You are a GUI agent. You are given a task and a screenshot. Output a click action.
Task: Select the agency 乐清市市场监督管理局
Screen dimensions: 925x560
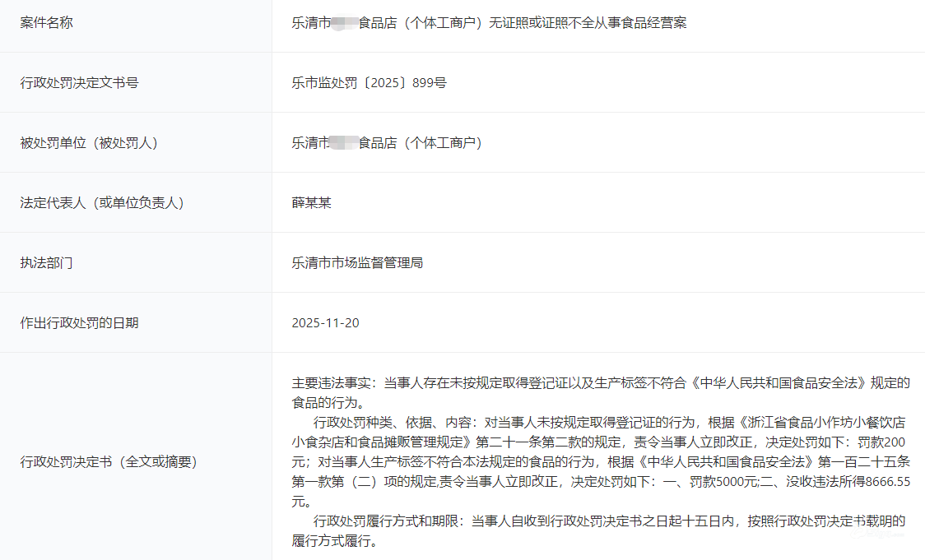pos(357,263)
